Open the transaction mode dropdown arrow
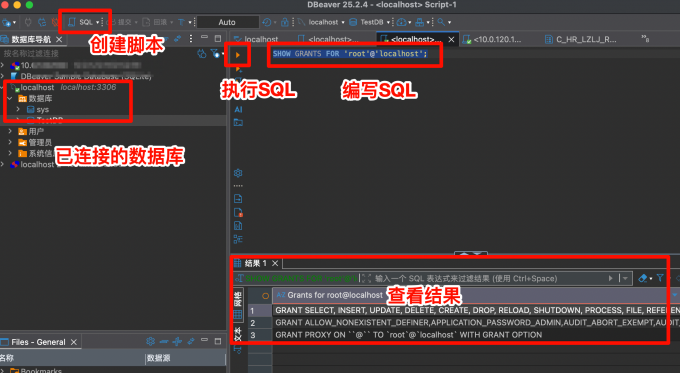Image resolution: width=680 pixels, height=373 pixels. (190, 22)
